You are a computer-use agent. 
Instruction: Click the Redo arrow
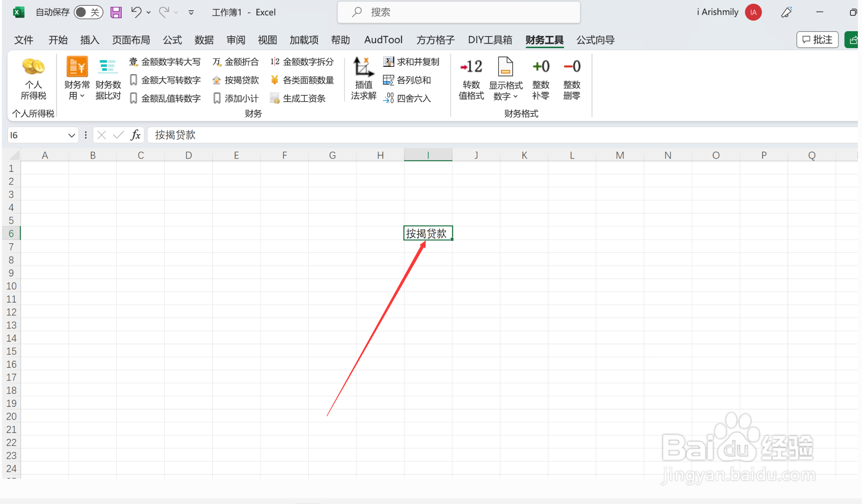point(164,12)
